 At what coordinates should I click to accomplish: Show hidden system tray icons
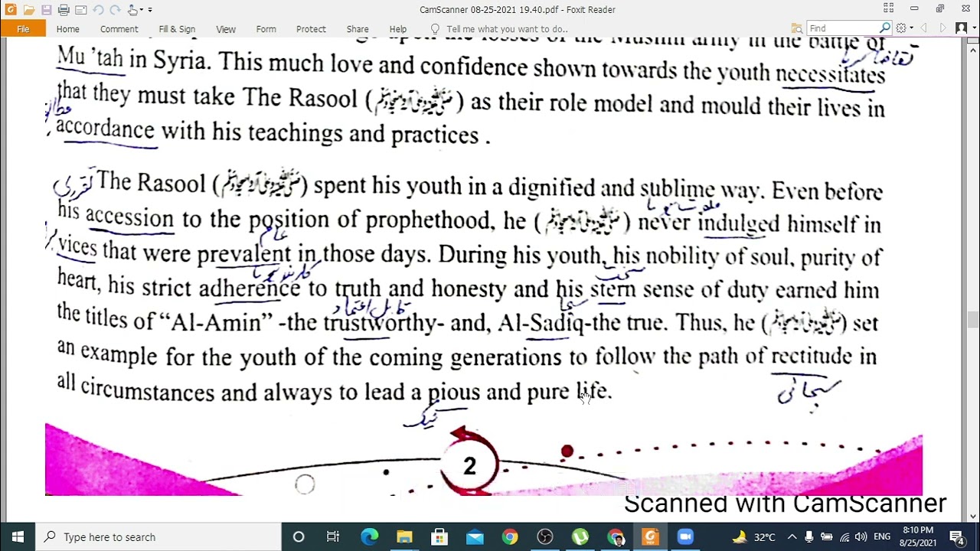(792, 536)
